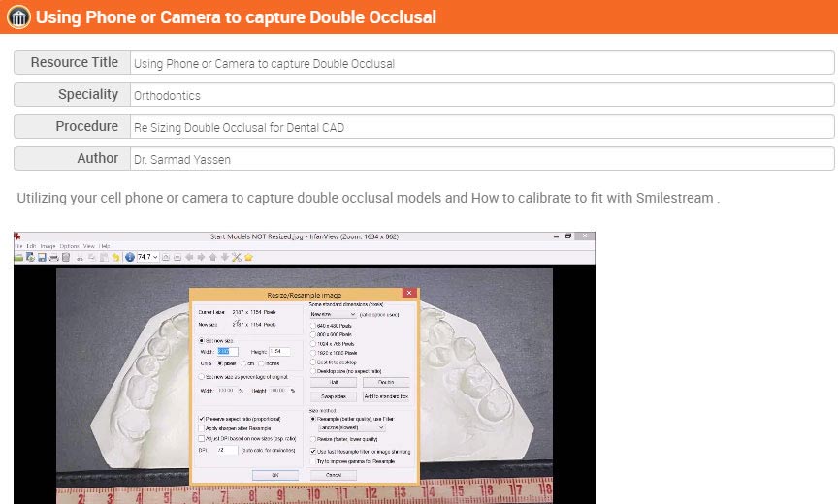The image size is (838, 504).
Task: Select the pixels units radio button
Action: pyautogui.click(x=220, y=363)
